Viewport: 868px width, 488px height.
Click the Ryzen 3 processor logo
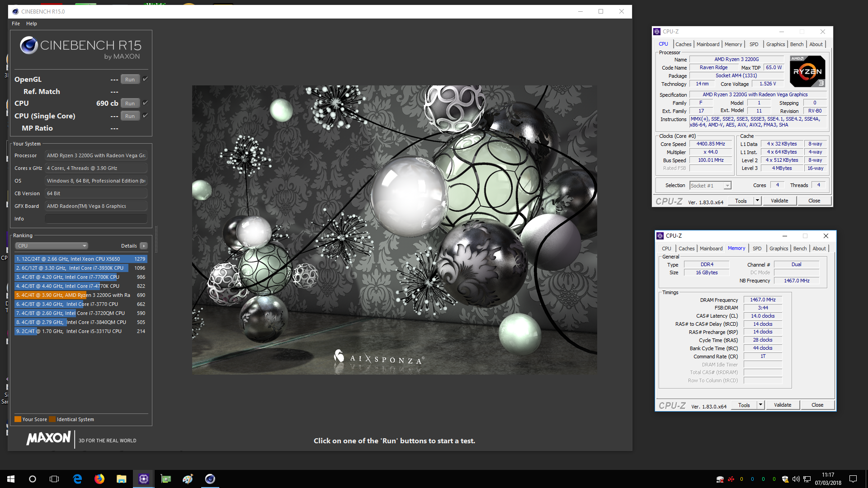(x=807, y=71)
